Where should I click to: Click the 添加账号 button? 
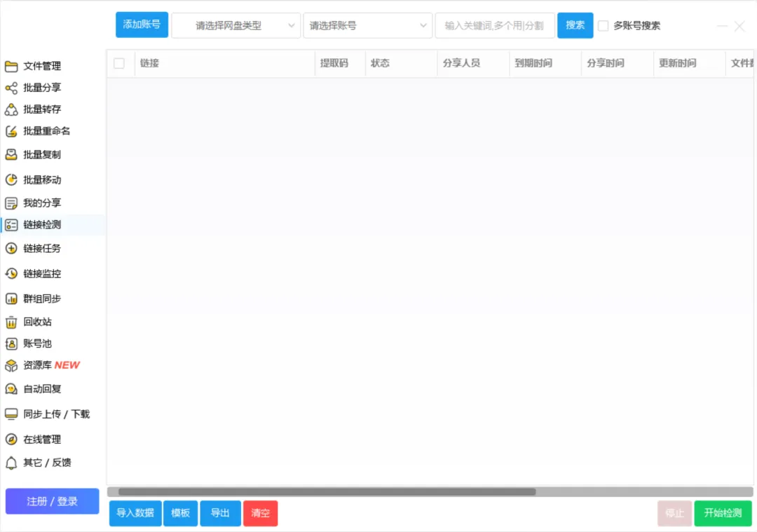click(x=142, y=25)
